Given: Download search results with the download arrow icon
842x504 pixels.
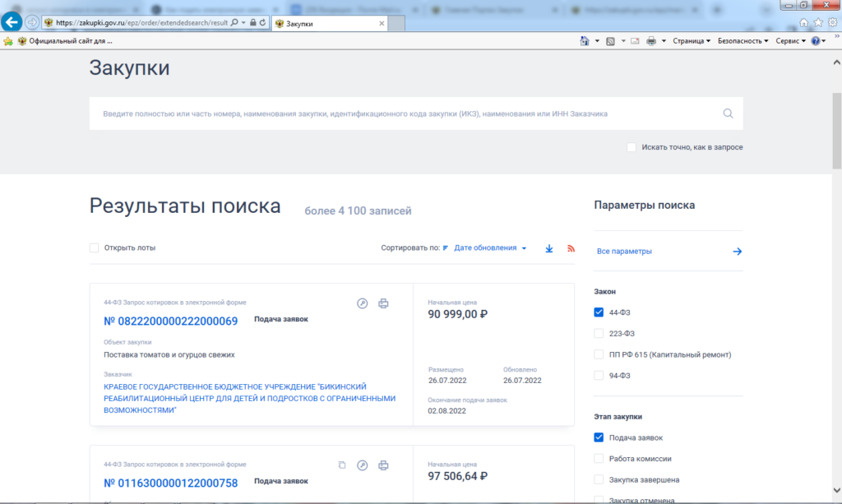Looking at the screenshot, I should point(549,248).
